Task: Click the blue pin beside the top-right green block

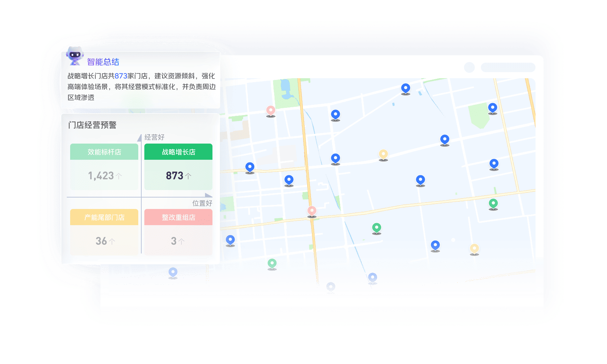Action: tap(493, 109)
